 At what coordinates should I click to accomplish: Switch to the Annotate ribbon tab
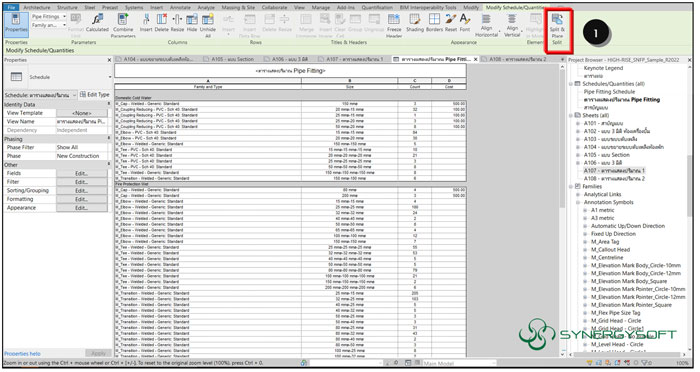click(180, 7)
